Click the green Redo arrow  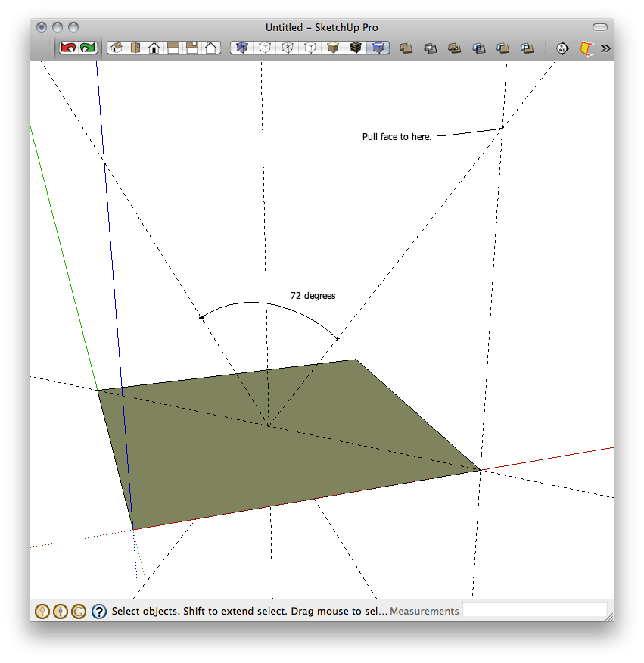pyautogui.click(x=88, y=48)
